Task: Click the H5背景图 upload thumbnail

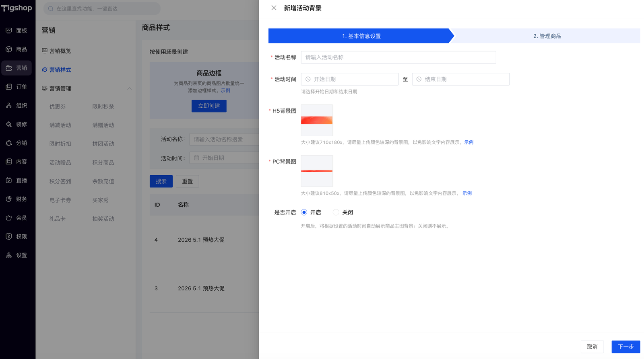Action: click(317, 120)
